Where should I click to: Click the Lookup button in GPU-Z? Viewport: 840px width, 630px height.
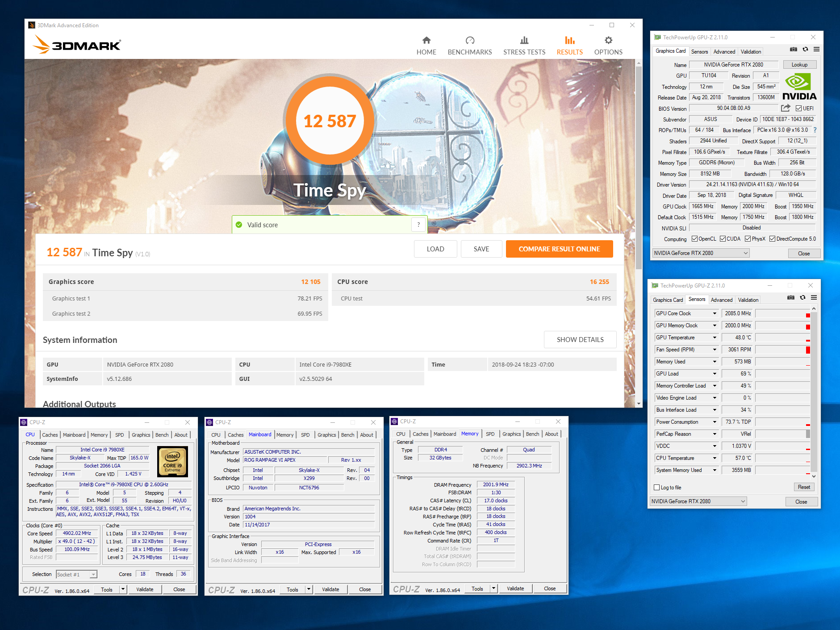pos(799,65)
